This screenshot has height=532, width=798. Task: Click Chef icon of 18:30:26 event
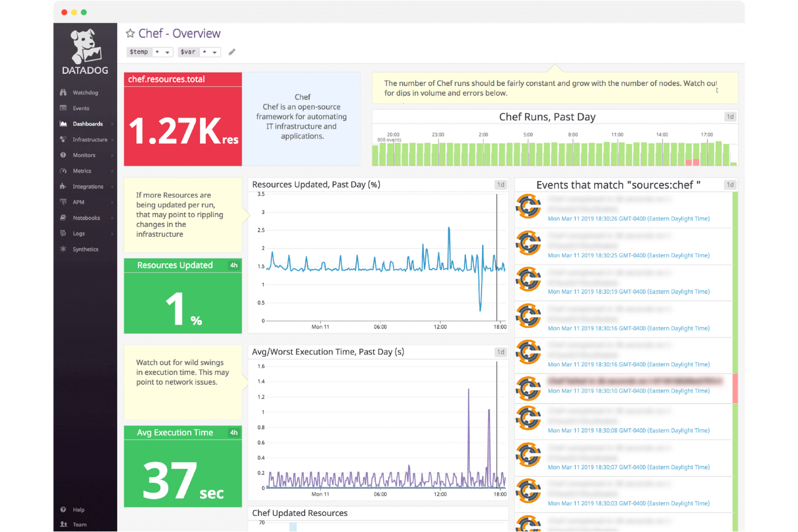click(528, 206)
